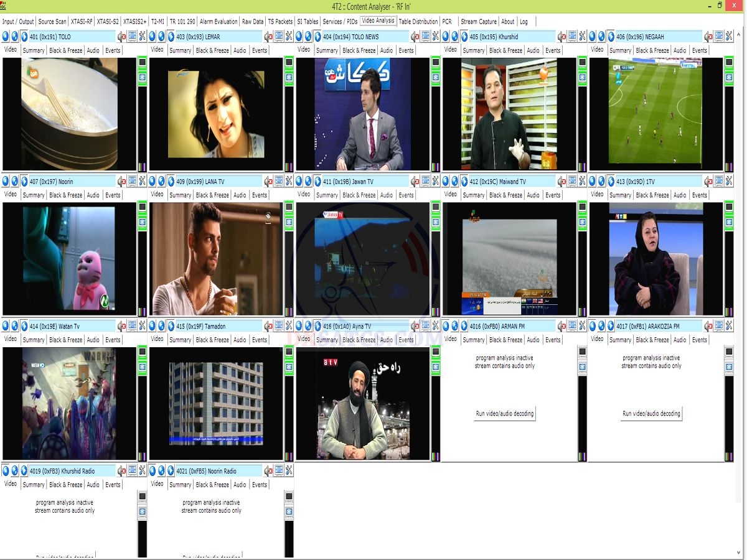
Task: Click the tools wrench icon for 413 1TV
Action: pyautogui.click(x=729, y=182)
